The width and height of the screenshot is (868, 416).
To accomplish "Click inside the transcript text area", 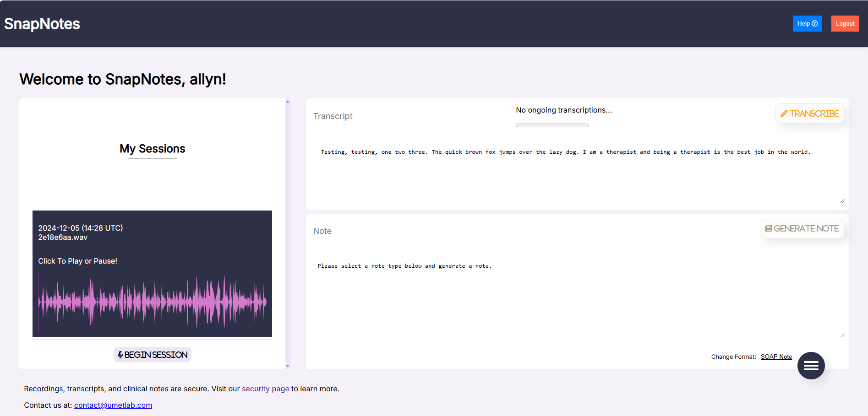I will tap(577, 172).
